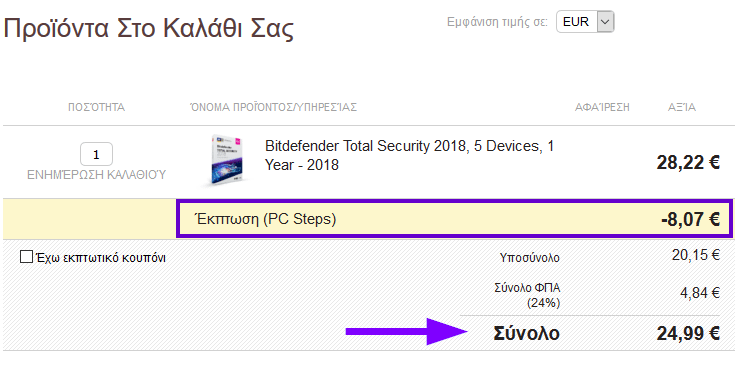The width and height of the screenshot is (742, 365).
Task: Click the 'Εμφάνιση τιμής σε:' label
Action: tap(497, 22)
